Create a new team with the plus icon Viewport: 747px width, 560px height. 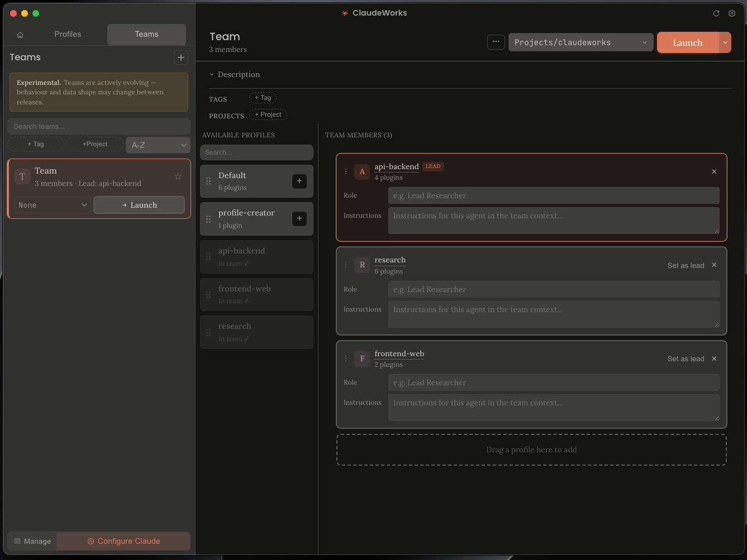[180, 57]
